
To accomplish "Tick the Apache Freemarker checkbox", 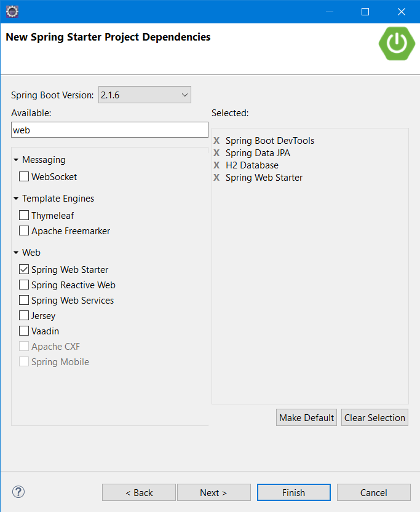I will click(24, 230).
